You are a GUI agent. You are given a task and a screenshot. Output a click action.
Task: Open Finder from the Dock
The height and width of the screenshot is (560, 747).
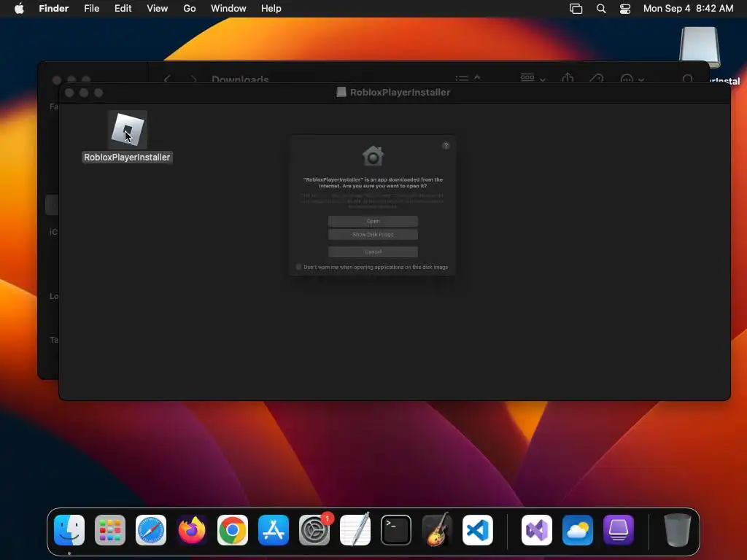point(69,530)
